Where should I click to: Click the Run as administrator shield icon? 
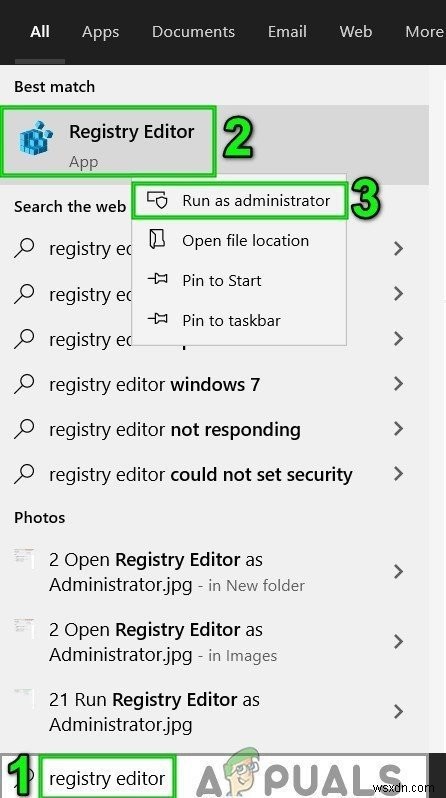click(157, 200)
